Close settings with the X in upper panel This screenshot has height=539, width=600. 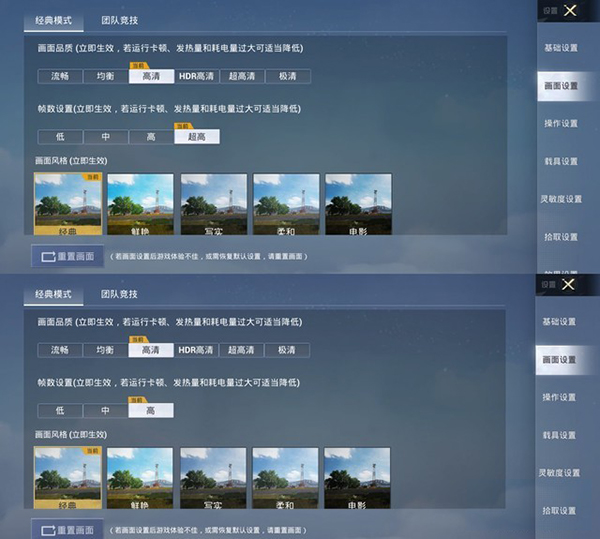click(x=569, y=11)
